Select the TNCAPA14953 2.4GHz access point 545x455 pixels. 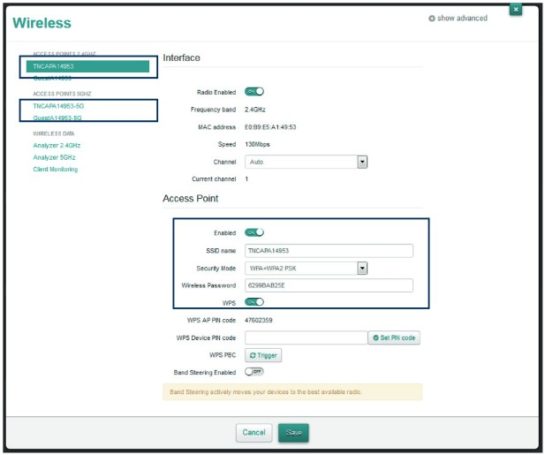(88, 66)
